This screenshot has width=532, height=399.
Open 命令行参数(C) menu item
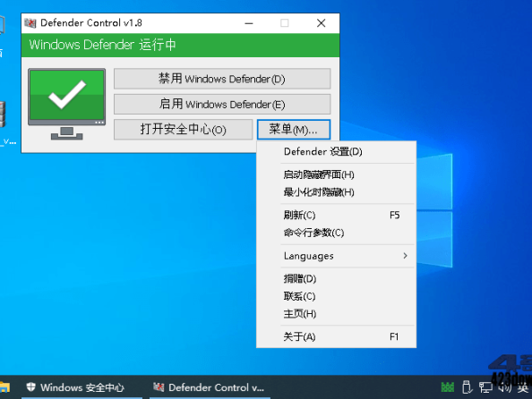tap(336, 233)
